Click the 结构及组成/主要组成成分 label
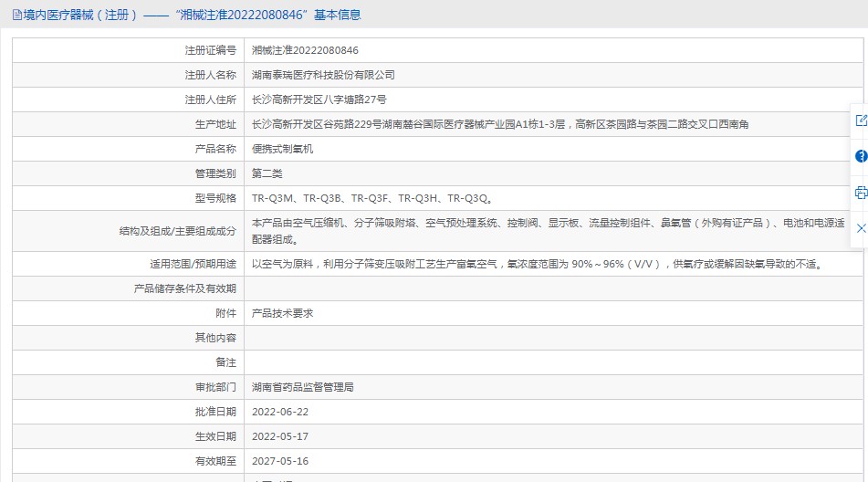The image size is (868, 482). point(178,231)
